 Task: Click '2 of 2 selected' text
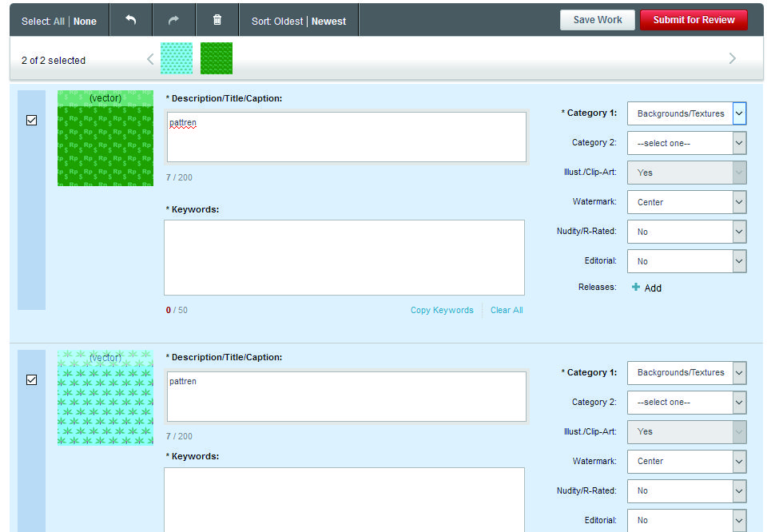click(x=54, y=60)
